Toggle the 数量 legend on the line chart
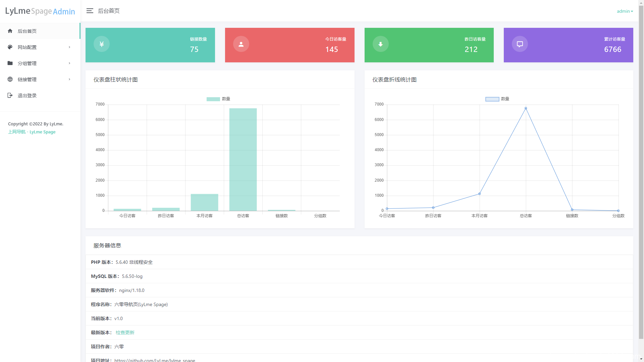The image size is (644, 362). (x=497, y=99)
